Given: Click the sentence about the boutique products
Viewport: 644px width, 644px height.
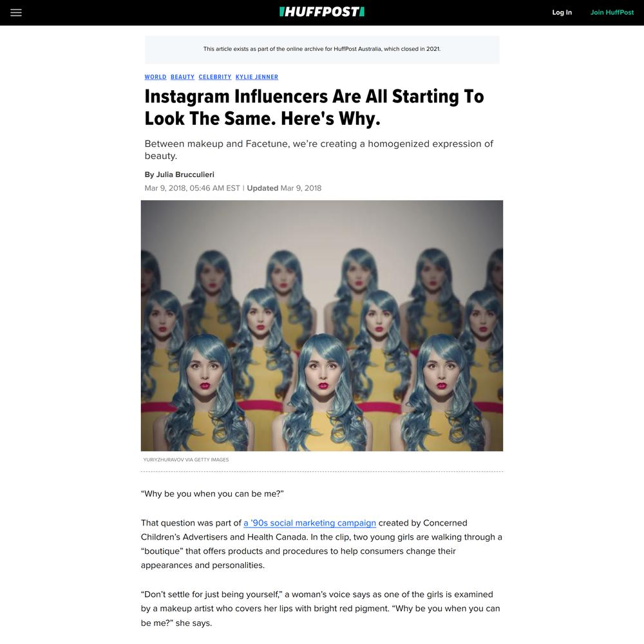Looking at the screenshot, I should 321,551.
